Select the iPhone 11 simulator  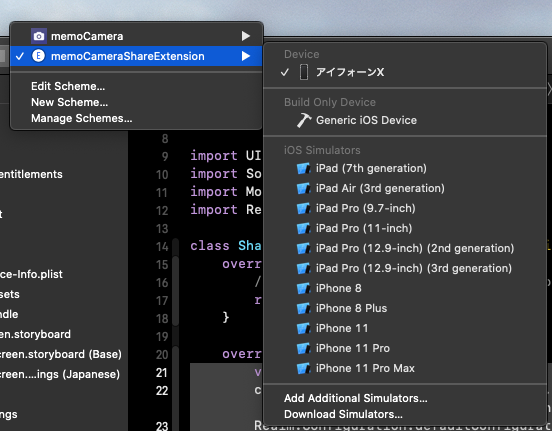point(405,328)
